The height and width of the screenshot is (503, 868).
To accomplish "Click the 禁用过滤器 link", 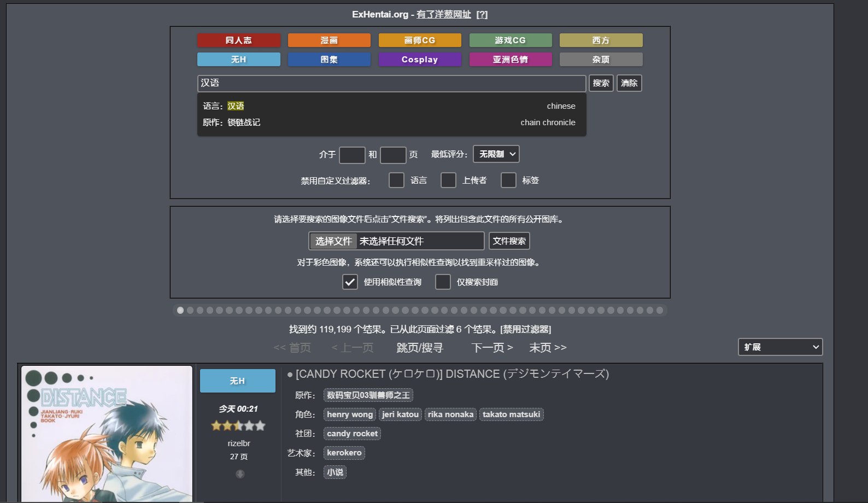I will click(x=525, y=329).
